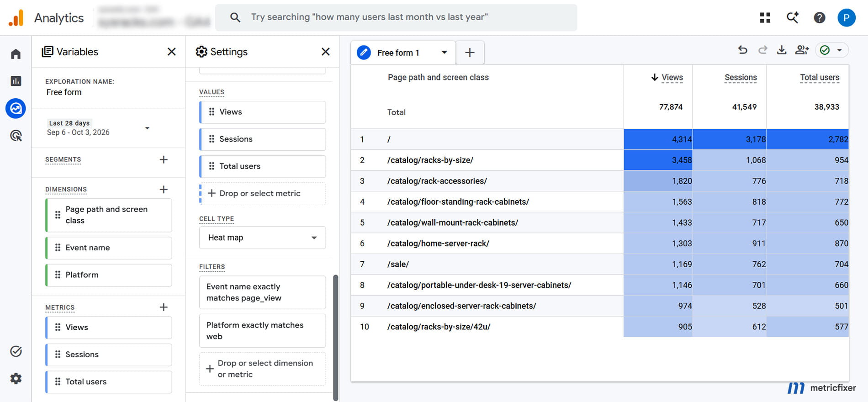
Task: Click the /sale/ page path row
Action: click(398, 264)
